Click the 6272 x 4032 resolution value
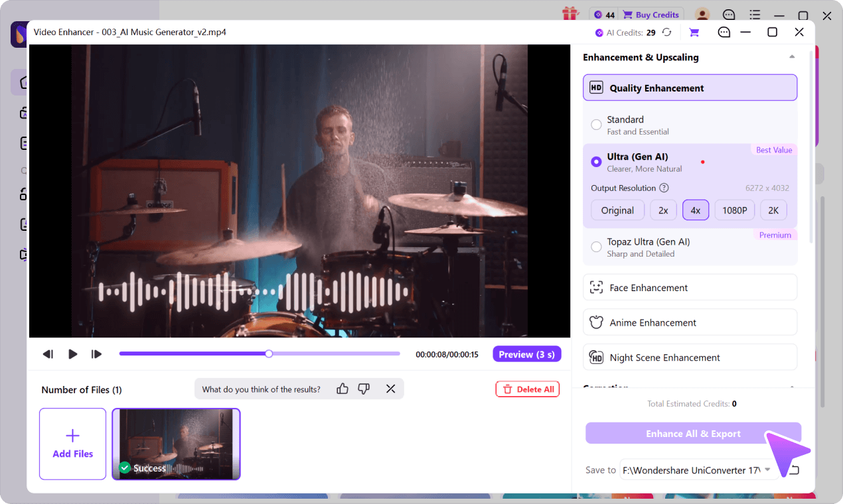Viewport: 843px width, 504px height. tap(767, 188)
